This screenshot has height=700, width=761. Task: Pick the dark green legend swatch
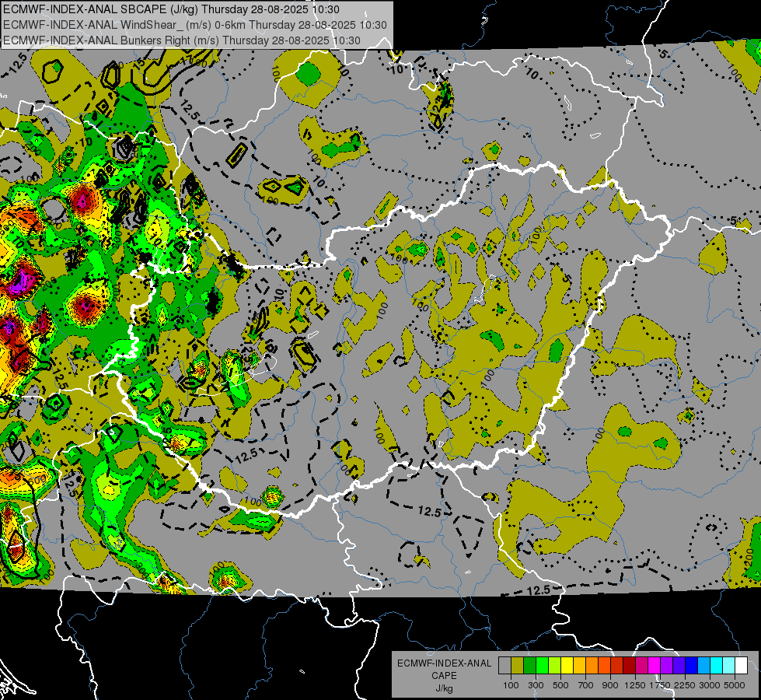[529, 666]
